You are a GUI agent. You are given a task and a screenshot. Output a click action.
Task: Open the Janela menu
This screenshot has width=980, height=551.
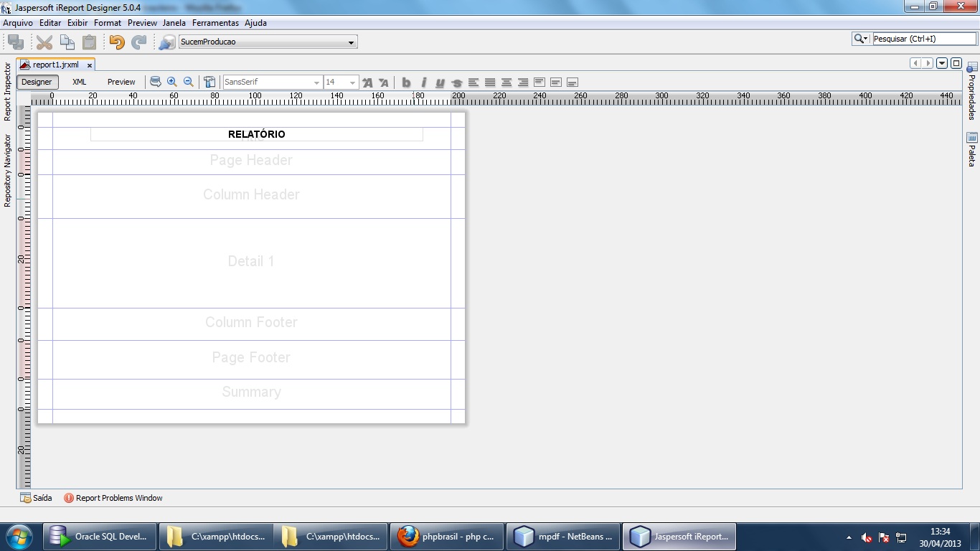click(x=174, y=23)
